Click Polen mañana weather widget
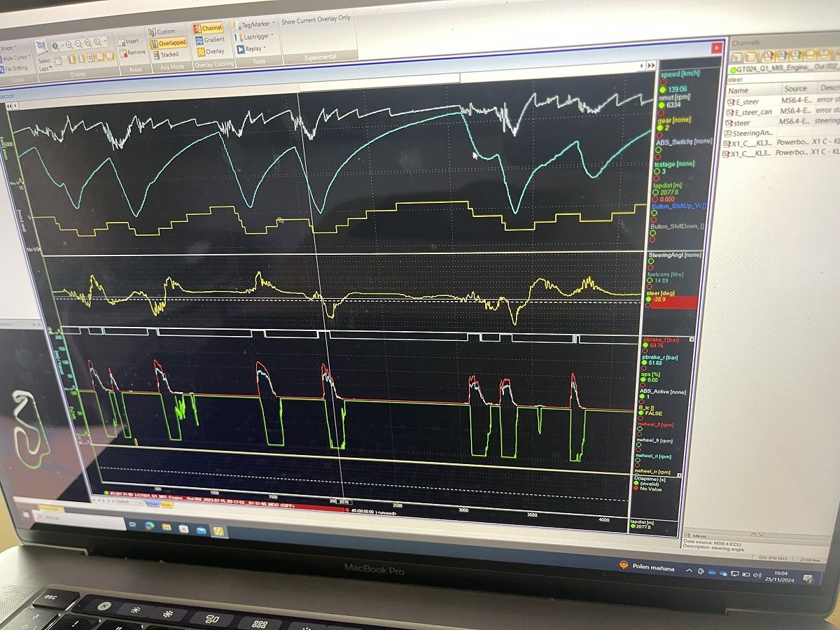Viewport: 840px width, 630px height. click(x=647, y=567)
